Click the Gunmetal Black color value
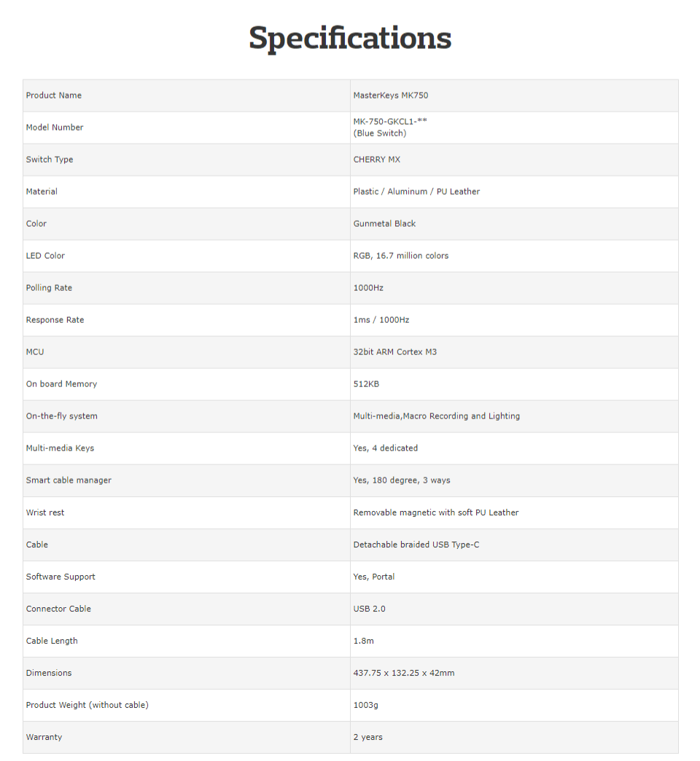Screen dimensions: 700x761 [x=384, y=224]
